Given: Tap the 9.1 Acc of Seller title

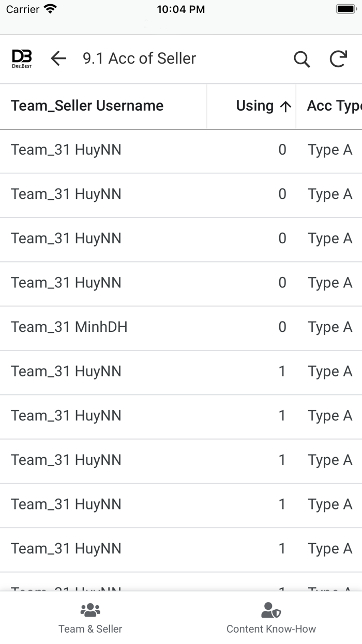Looking at the screenshot, I should coord(139,58).
